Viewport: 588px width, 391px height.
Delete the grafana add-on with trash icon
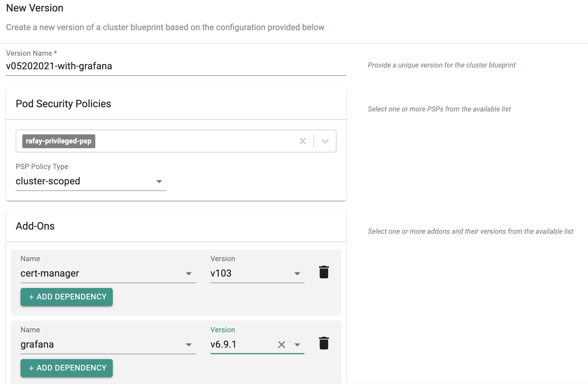coord(324,343)
